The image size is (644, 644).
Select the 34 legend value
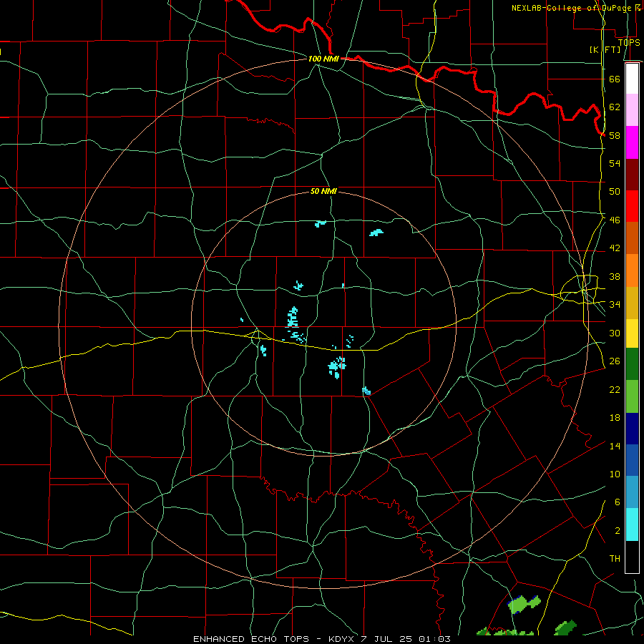(615, 305)
